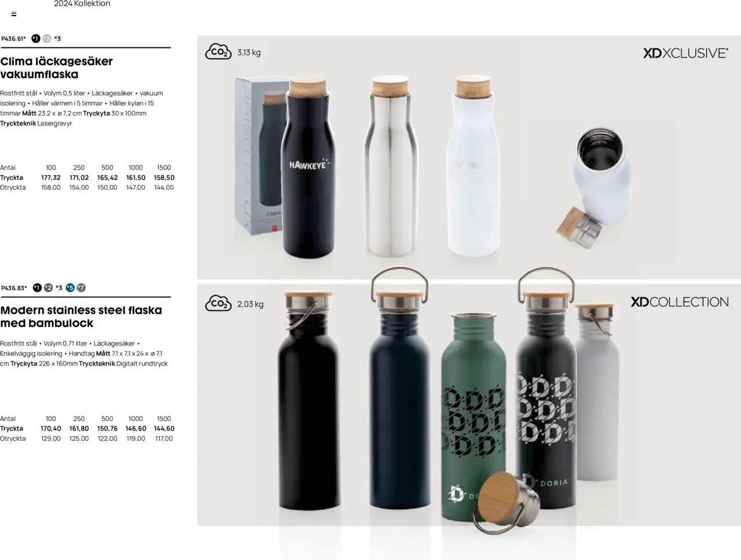Select grey swatch 2 for P436.83
This screenshot has width=741, height=560.
click(x=48, y=288)
